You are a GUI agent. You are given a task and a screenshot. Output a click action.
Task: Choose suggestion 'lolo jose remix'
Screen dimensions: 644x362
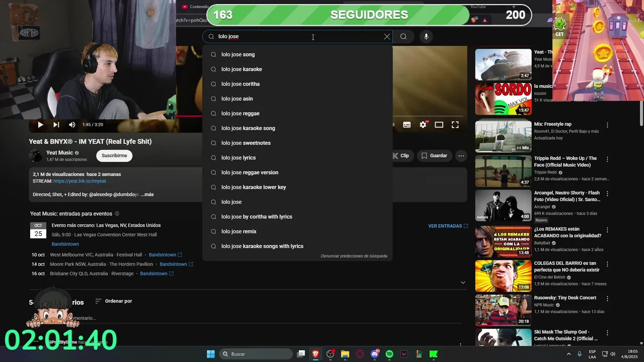click(297, 231)
